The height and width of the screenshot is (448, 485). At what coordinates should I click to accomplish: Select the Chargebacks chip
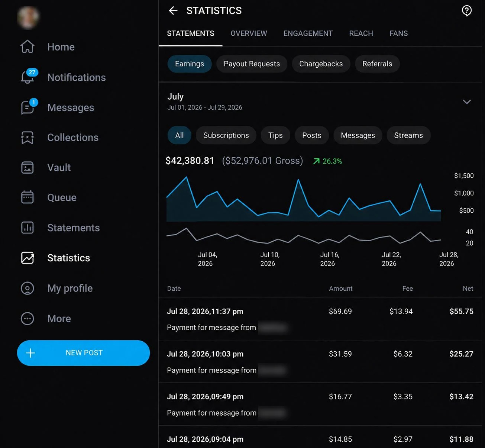pyautogui.click(x=321, y=64)
